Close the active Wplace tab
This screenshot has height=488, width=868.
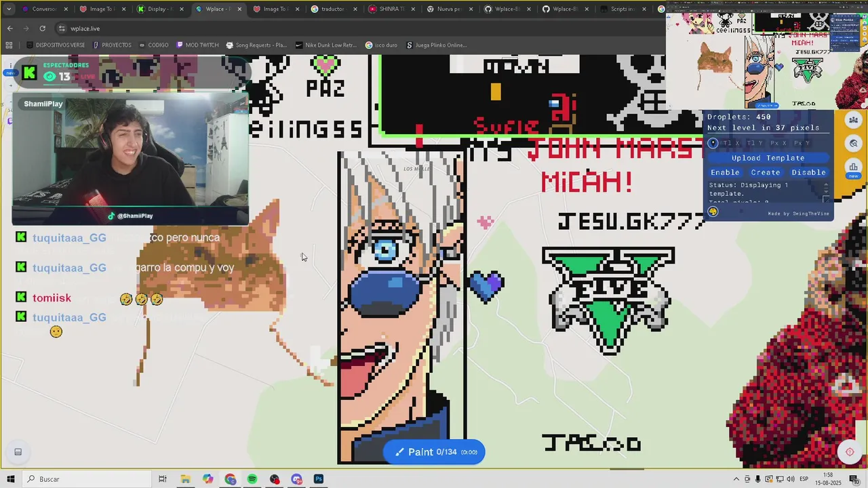(x=239, y=9)
